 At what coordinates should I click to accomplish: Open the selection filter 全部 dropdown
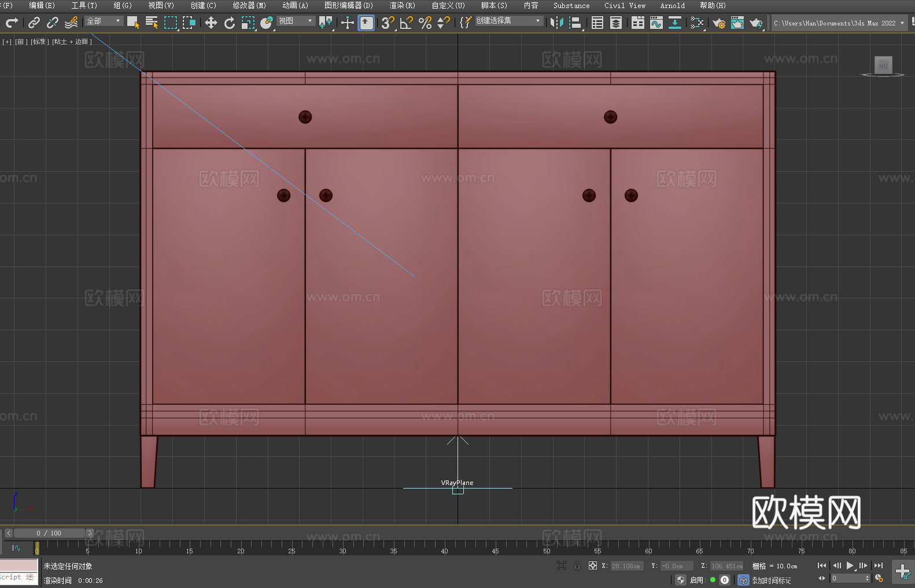(x=104, y=21)
